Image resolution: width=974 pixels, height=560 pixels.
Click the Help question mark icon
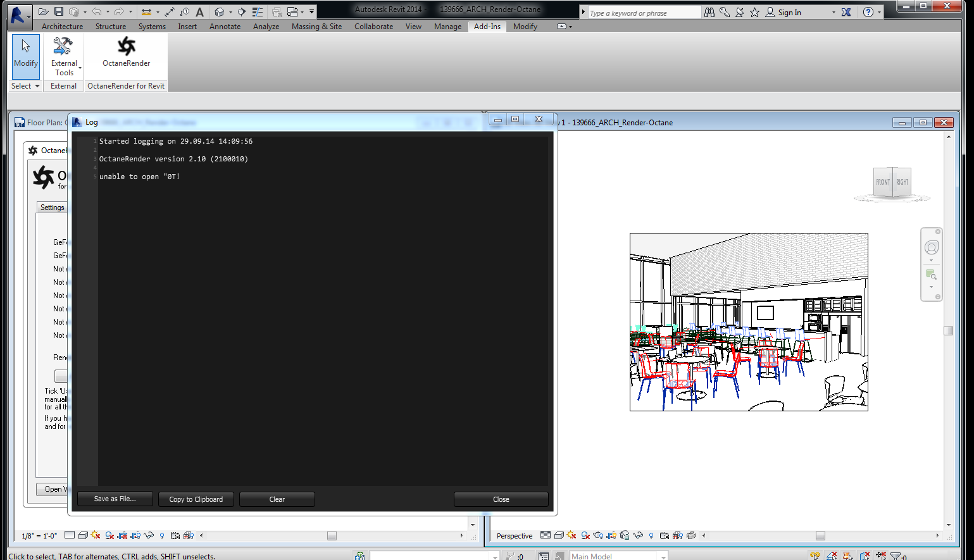tap(868, 12)
